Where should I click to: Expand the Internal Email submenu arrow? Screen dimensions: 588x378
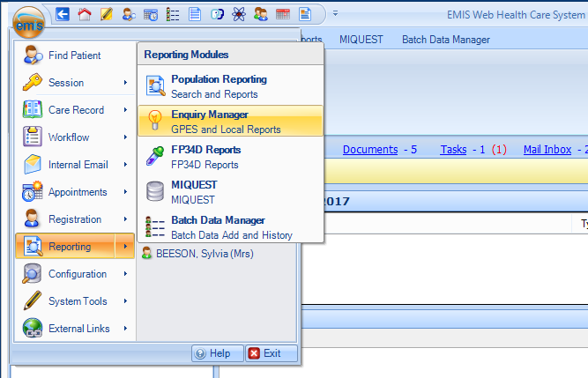click(126, 165)
